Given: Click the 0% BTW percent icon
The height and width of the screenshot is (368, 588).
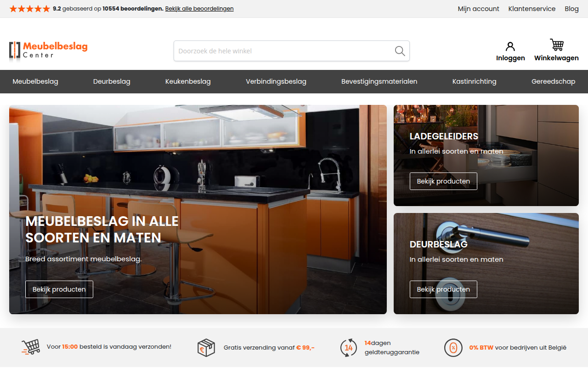Looking at the screenshot, I should pos(453,348).
